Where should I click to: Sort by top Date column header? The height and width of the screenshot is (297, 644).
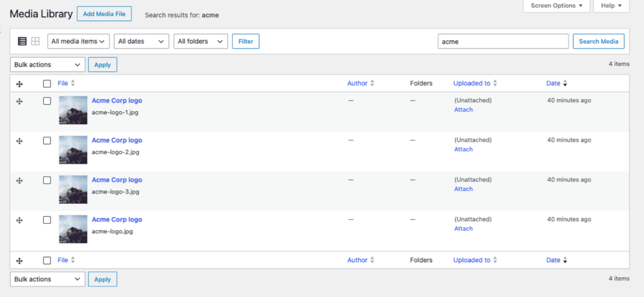pyautogui.click(x=553, y=83)
